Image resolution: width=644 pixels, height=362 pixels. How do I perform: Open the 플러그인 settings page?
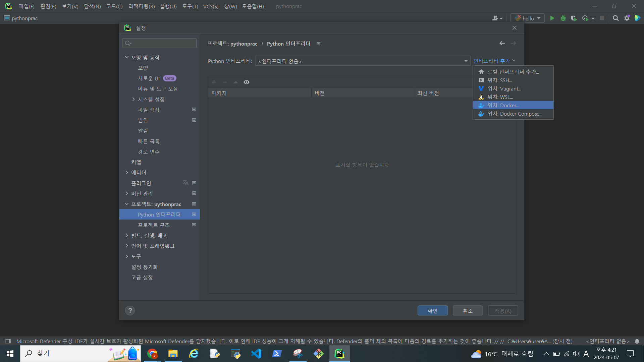coord(159,183)
